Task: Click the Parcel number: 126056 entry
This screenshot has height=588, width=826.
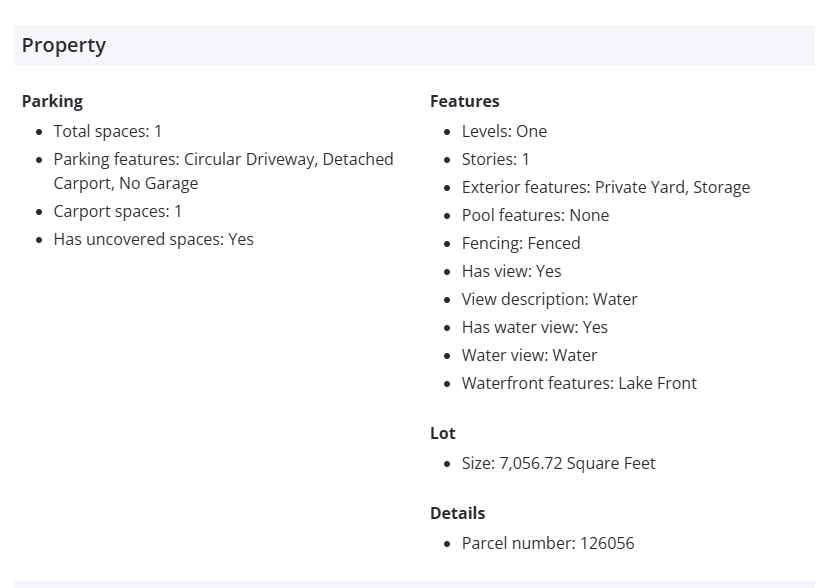Action: [x=548, y=543]
